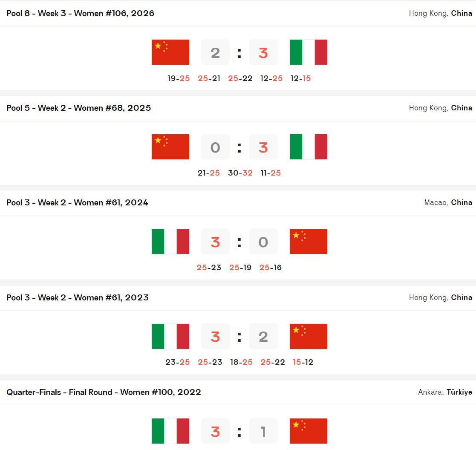This screenshot has width=476, height=450.
Task: Click China flag in 2026 Pool 8 match
Action: click(170, 52)
